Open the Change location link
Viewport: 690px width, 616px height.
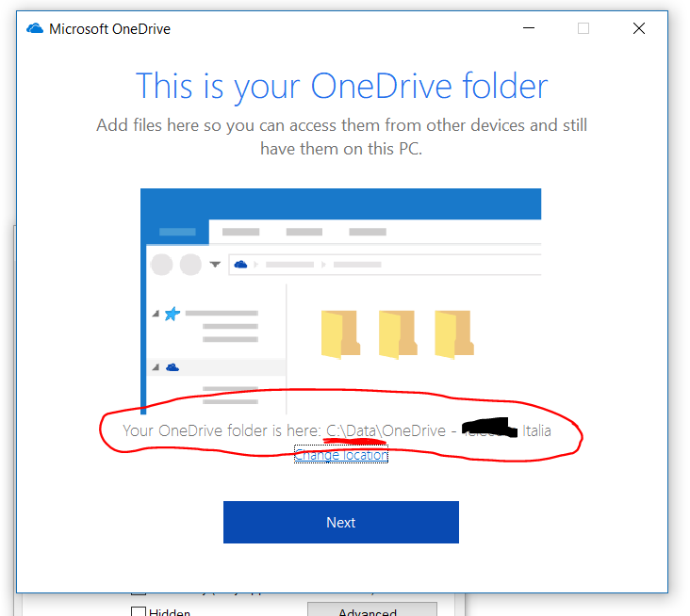(340, 456)
